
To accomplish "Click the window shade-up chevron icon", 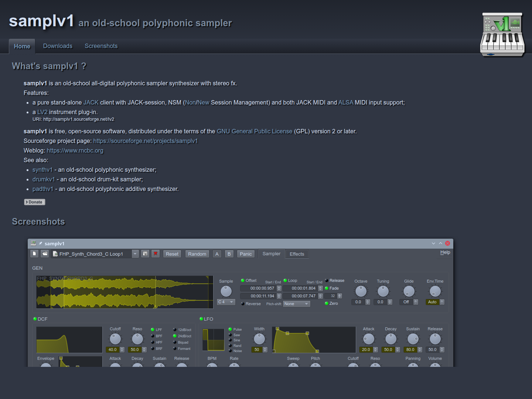I will click(440, 243).
